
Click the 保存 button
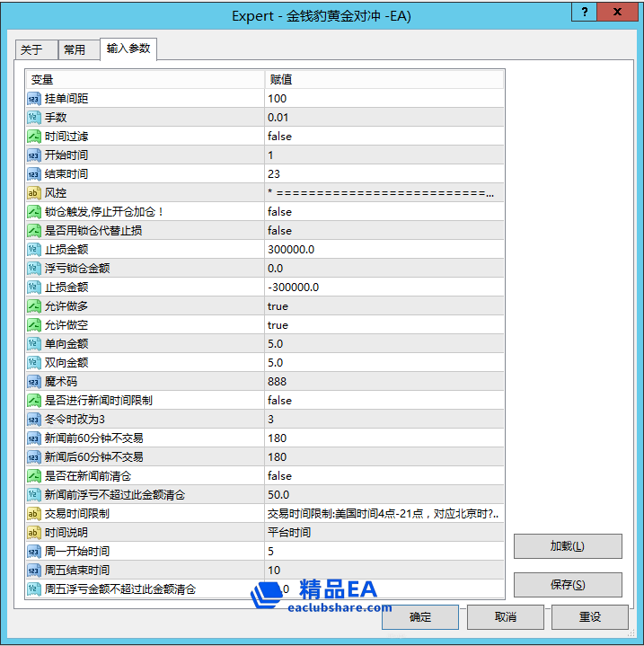pos(567,585)
